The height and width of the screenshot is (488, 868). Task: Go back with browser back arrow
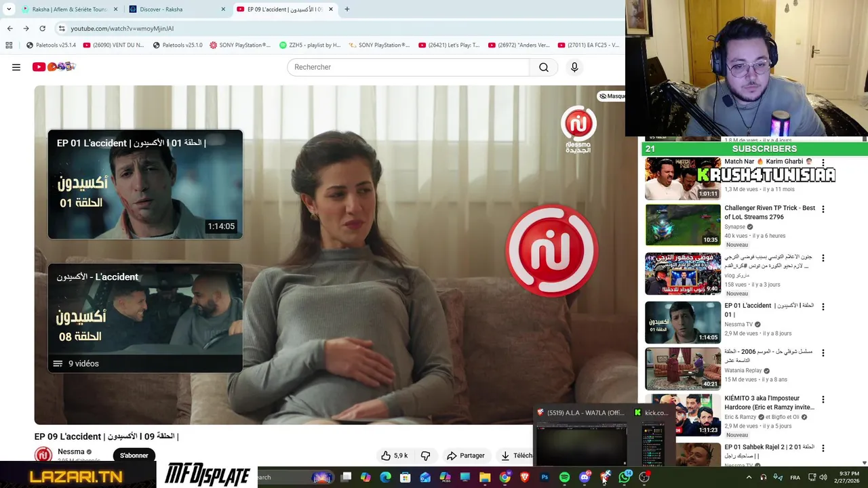[9, 28]
